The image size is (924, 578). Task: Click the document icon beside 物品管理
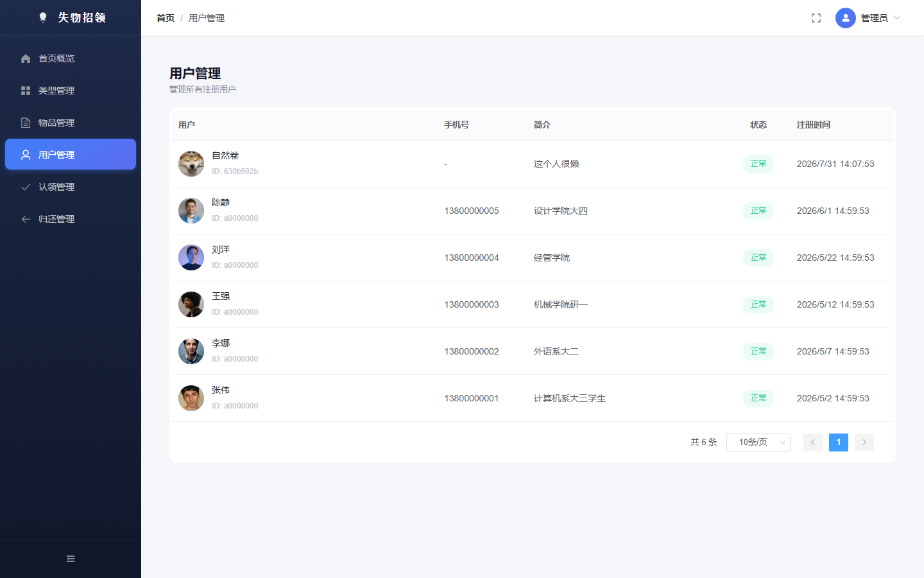26,123
